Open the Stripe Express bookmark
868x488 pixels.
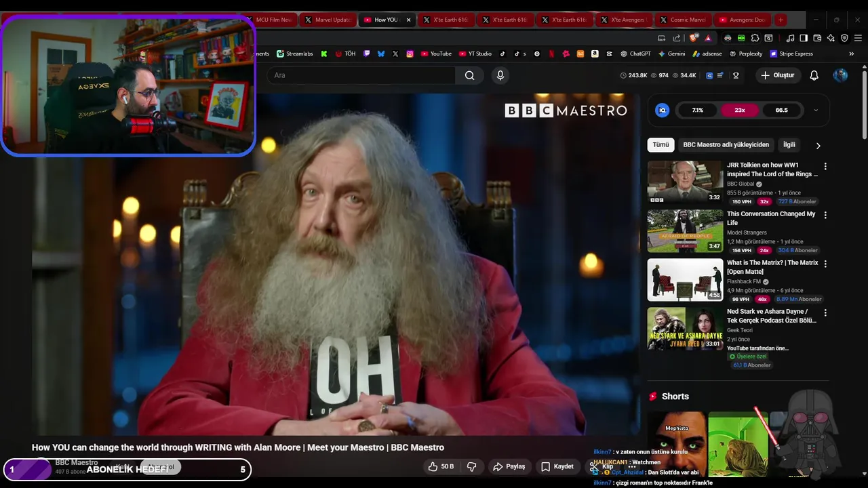(791, 54)
